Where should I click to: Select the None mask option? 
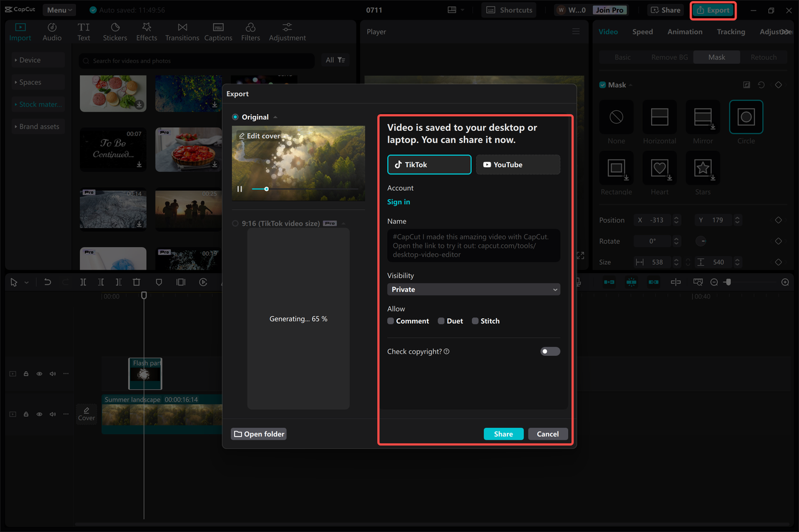[x=616, y=117]
